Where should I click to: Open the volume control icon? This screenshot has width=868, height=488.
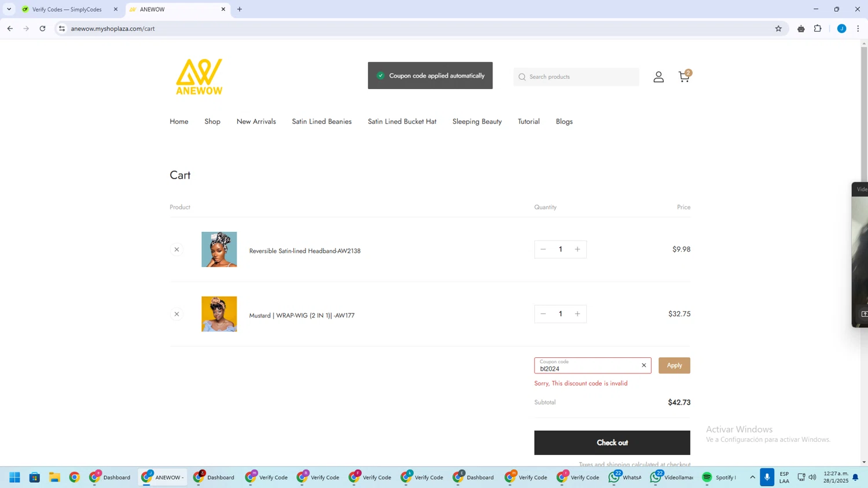(x=812, y=477)
